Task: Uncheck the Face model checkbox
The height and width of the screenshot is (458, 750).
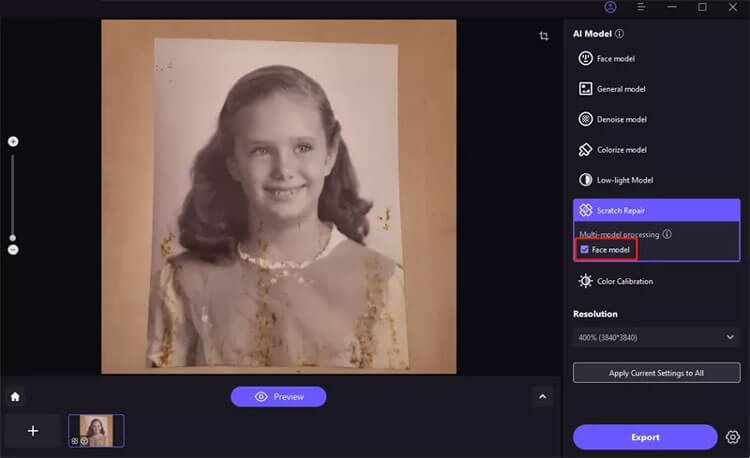Action: pyautogui.click(x=585, y=249)
